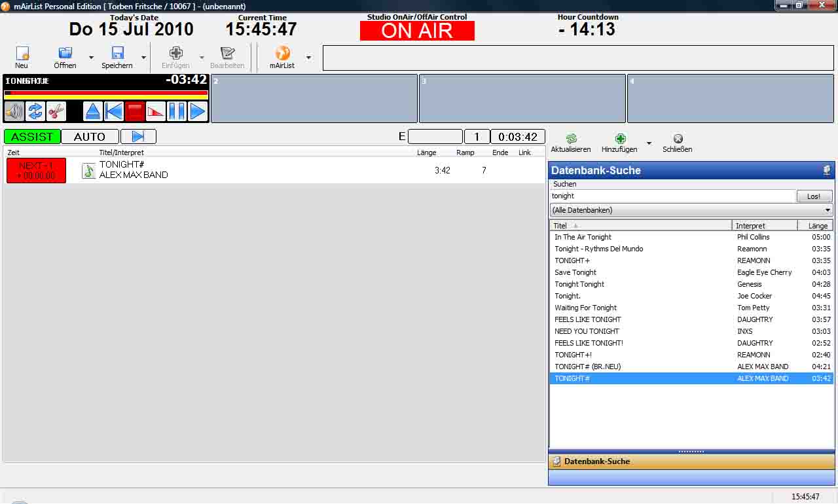The height and width of the screenshot is (504, 838).
Task: Click the speaker pre-listen icon in player 1
Action: [x=14, y=111]
